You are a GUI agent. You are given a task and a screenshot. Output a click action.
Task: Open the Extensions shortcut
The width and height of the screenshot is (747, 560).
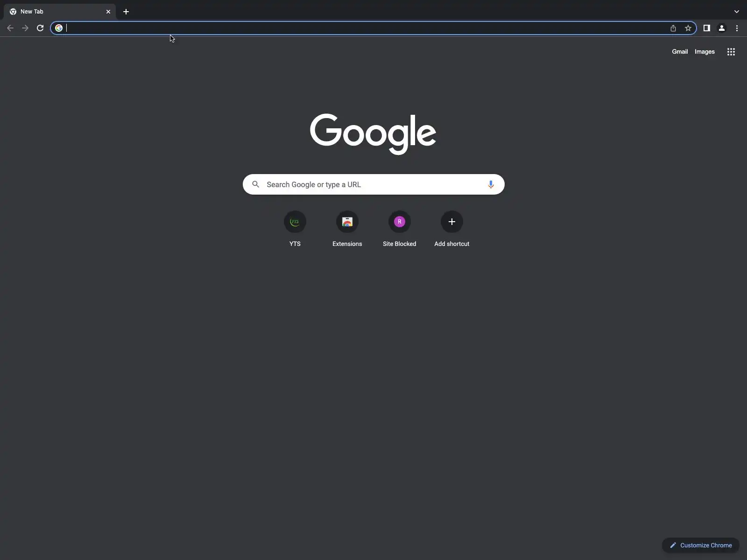pos(347,229)
